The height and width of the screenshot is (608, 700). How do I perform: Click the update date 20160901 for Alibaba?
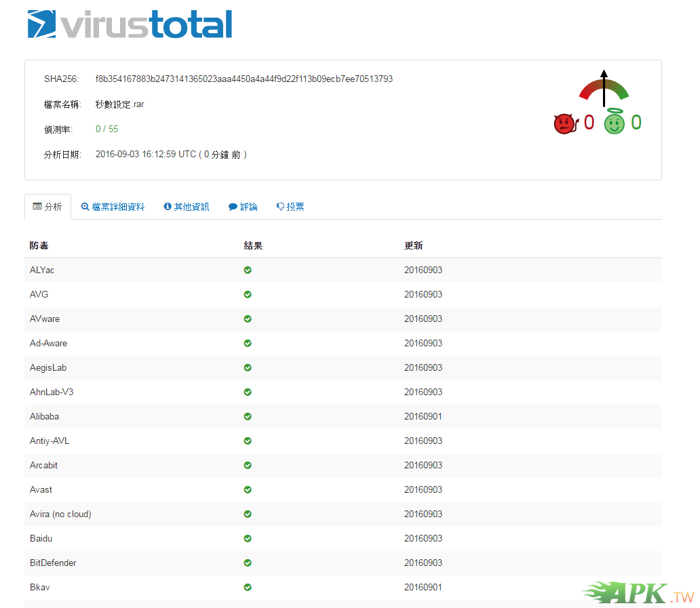[423, 416]
